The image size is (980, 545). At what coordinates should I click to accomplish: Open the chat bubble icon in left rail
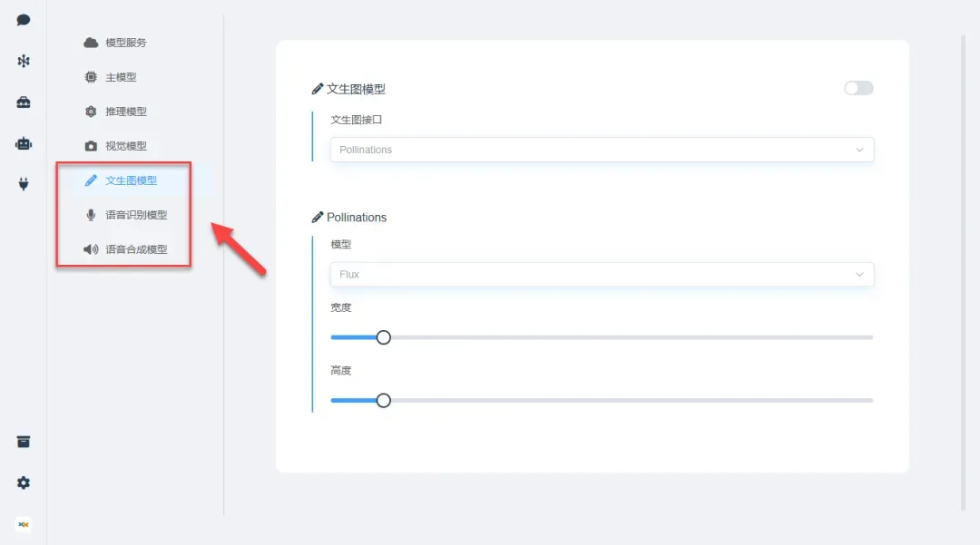coord(24,20)
